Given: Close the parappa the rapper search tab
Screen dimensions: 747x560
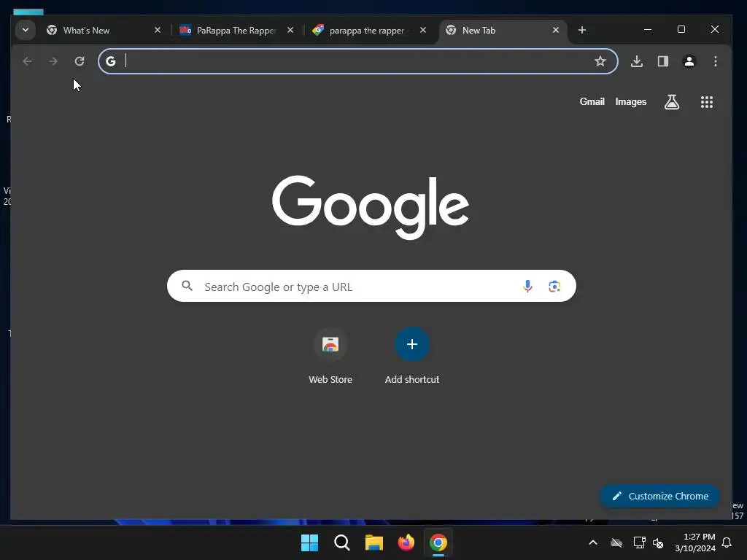Looking at the screenshot, I should coord(423,30).
